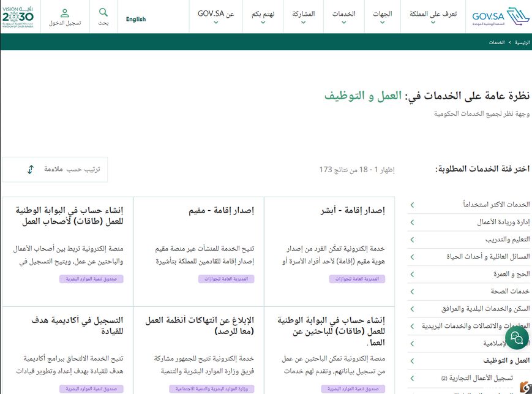Click الخدمات breadcrumb link
This screenshot has height=394, width=532.
tap(496, 42)
